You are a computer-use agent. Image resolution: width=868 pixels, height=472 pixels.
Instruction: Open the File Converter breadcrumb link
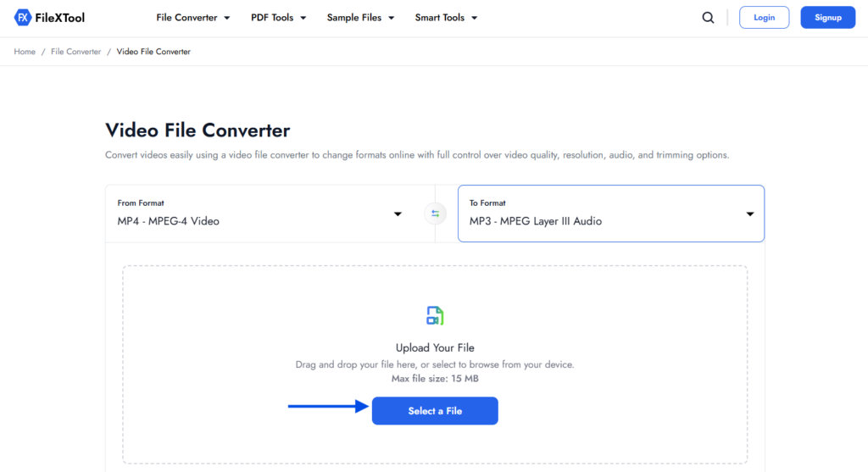pos(75,52)
